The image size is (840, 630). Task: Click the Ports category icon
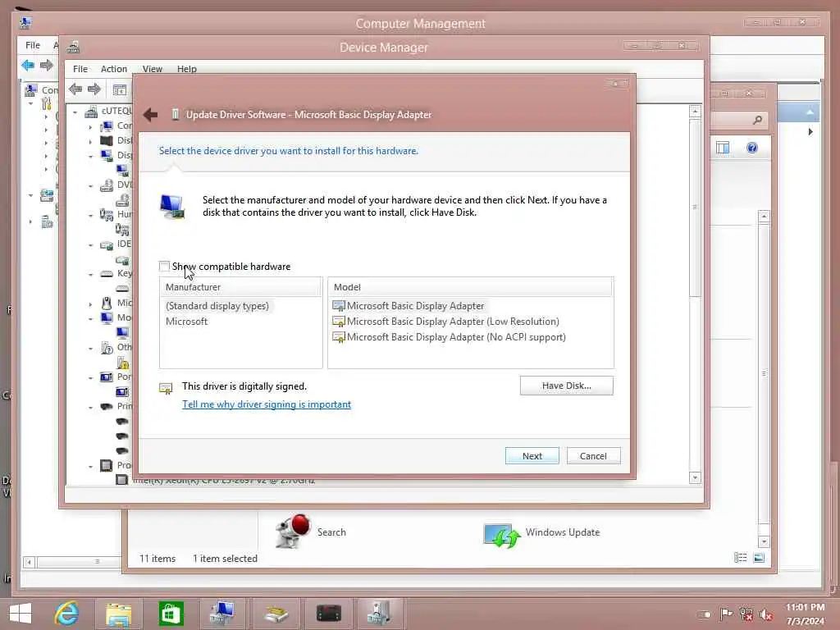[107, 377]
